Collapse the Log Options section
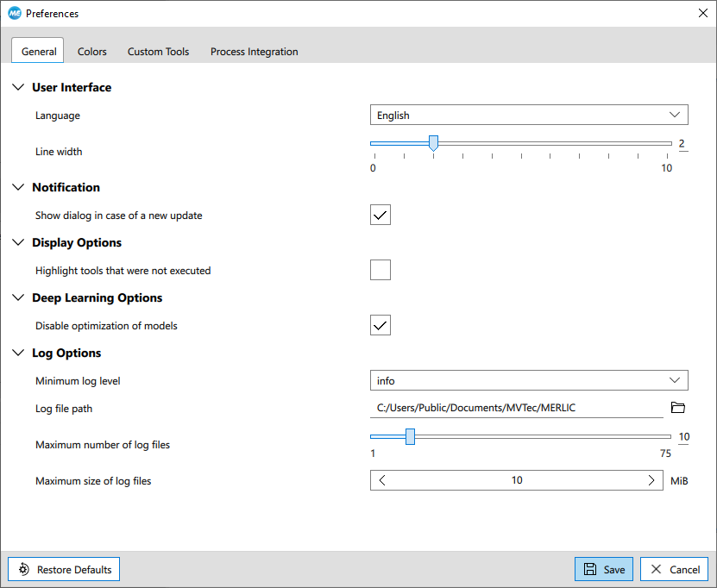The width and height of the screenshot is (717, 588). 19,353
